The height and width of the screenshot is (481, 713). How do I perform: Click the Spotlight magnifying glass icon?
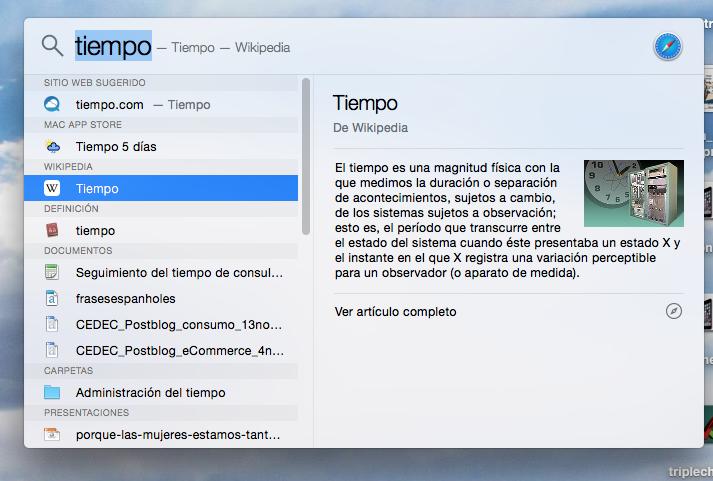[52, 45]
